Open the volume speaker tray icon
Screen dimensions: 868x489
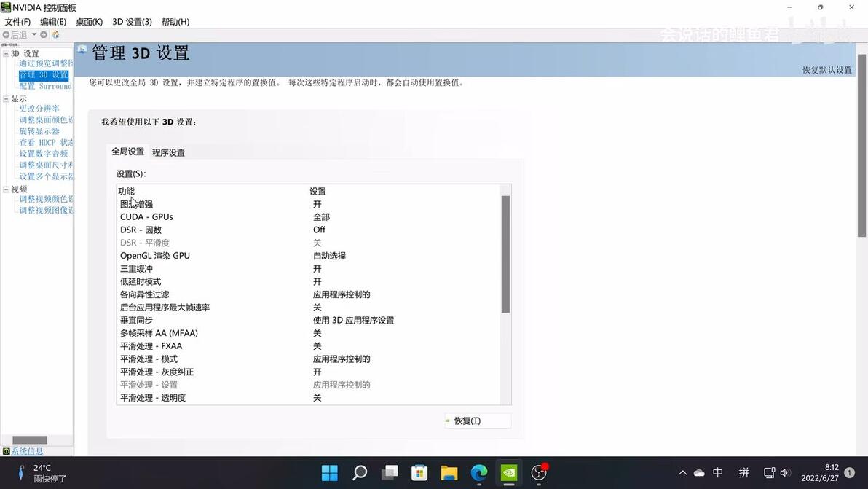[785, 473]
